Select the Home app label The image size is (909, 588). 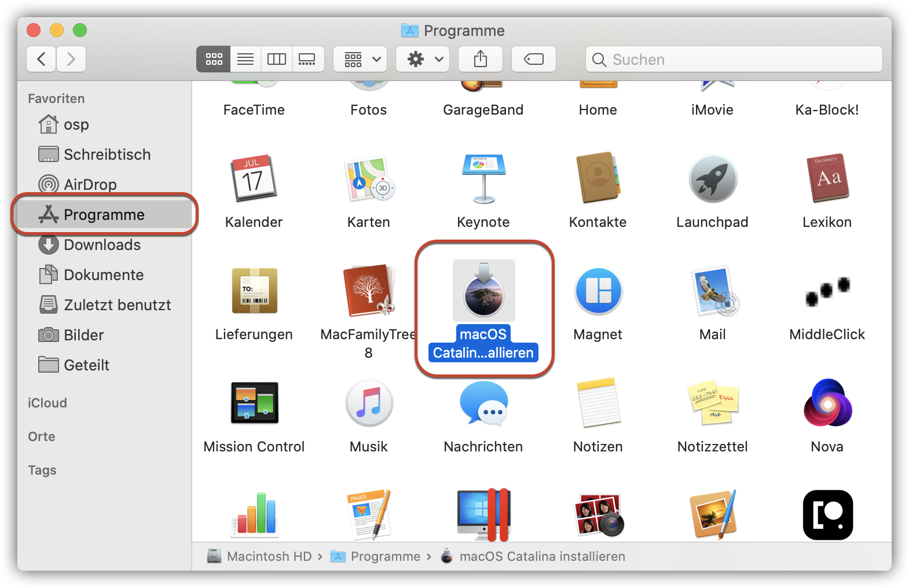[598, 110]
